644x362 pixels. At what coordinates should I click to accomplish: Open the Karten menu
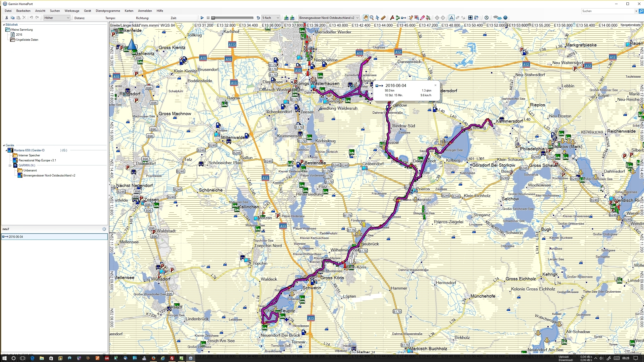pos(129,11)
